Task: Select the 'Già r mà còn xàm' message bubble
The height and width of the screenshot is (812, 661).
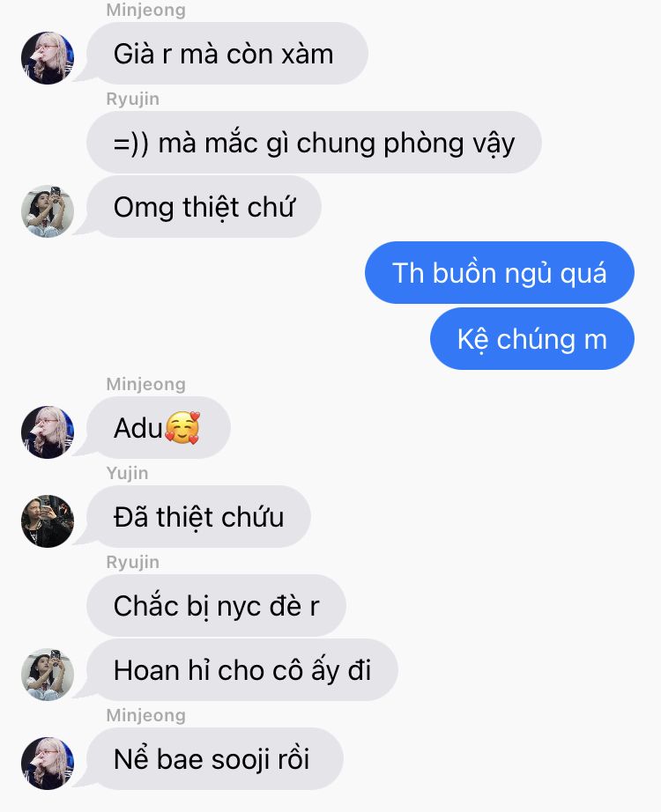Action: pyautogui.click(x=227, y=54)
